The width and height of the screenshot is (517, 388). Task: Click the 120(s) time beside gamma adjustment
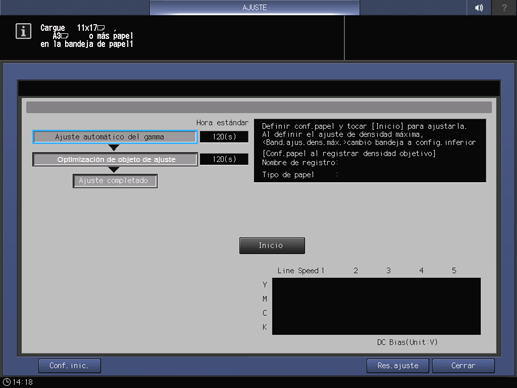pyautogui.click(x=224, y=137)
